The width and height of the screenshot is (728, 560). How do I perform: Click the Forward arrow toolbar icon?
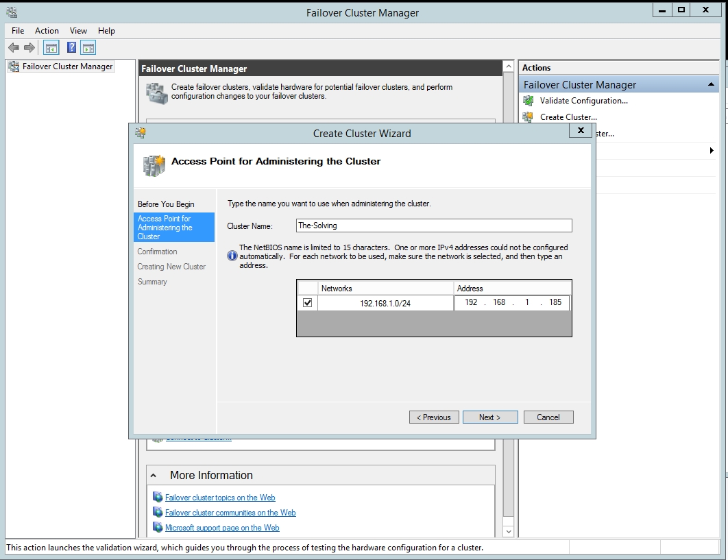point(29,47)
